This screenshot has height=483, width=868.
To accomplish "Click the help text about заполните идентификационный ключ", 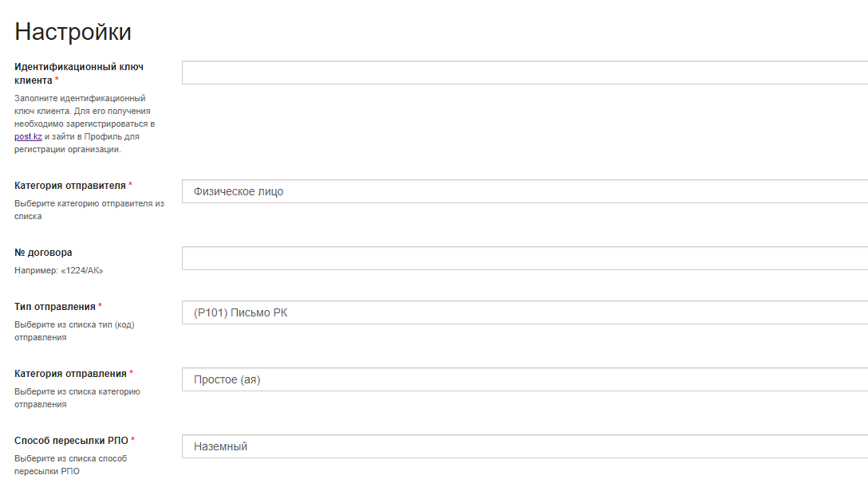I will coord(85,124).
